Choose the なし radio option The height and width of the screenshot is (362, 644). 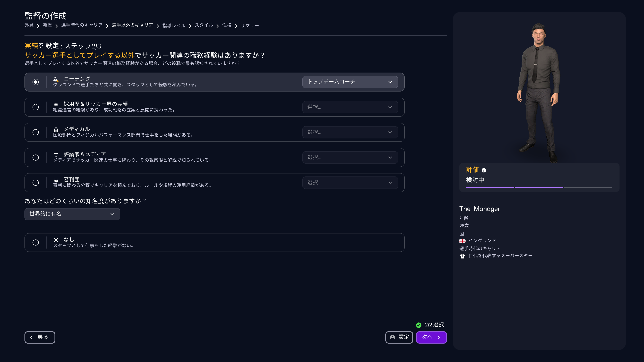point(36,242)
